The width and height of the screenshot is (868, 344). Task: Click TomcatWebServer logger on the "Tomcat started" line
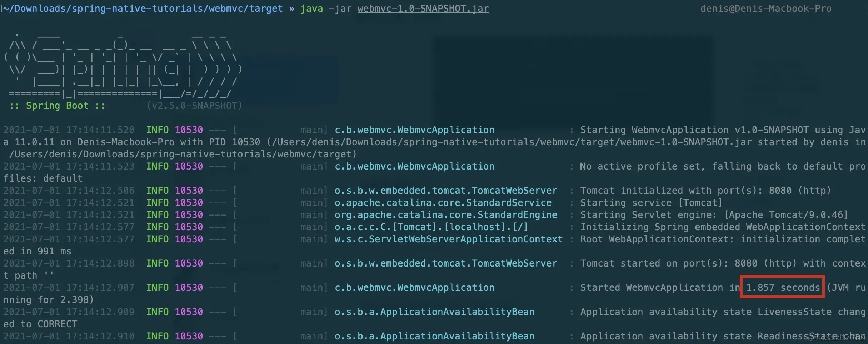[x=446, y=263]
